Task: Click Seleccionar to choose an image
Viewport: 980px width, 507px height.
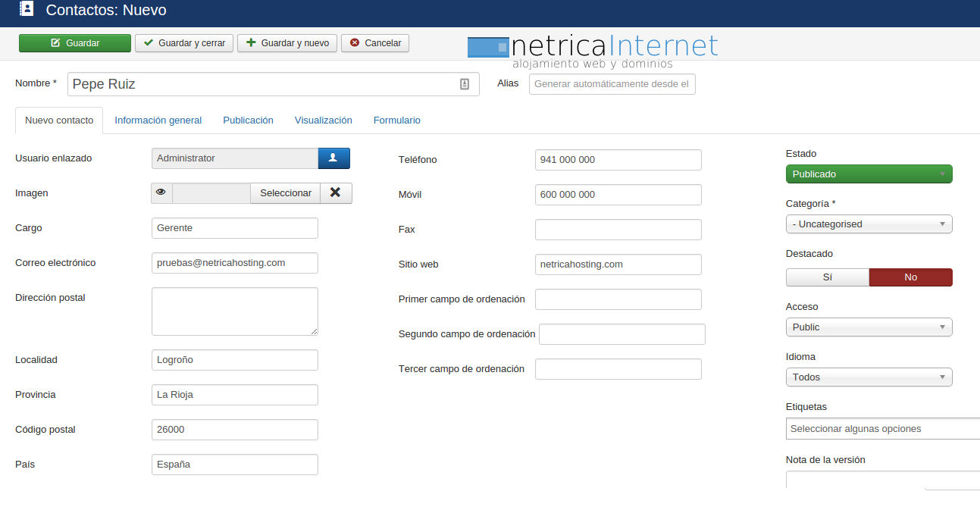Action: 285,193
